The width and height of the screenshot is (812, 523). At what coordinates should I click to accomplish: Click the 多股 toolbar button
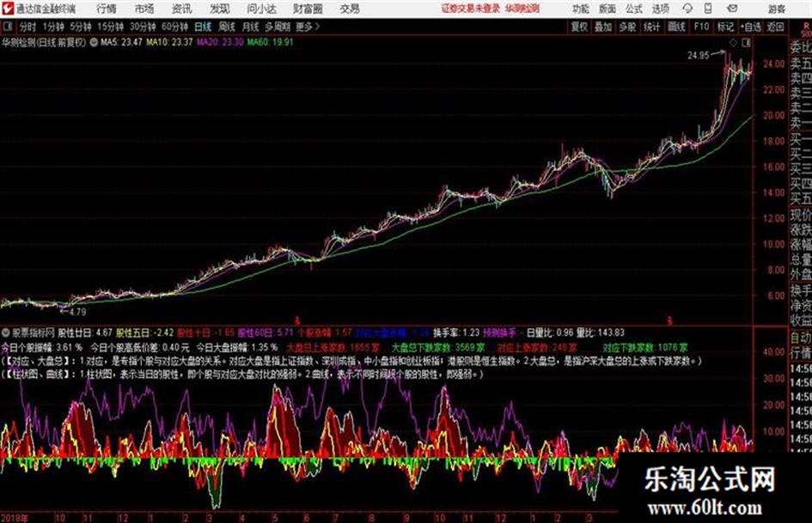click(x=627, y=27)
